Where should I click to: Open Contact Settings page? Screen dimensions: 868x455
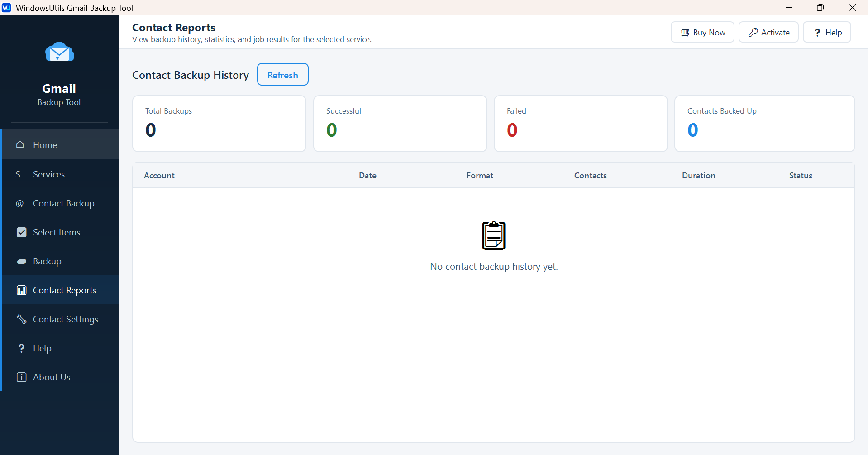pos(60,319)
